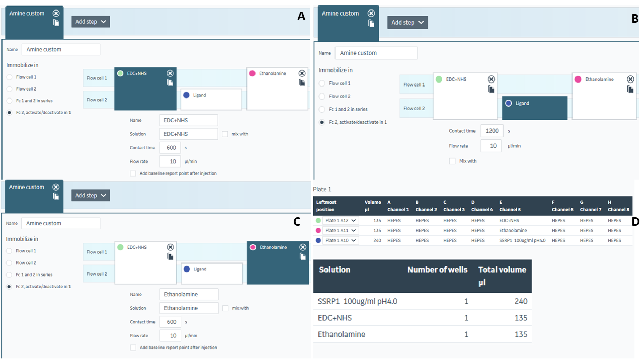Copy the EDC+NHS step in panel A
Screen dimensions: 644x362
(x=170, y=82)
